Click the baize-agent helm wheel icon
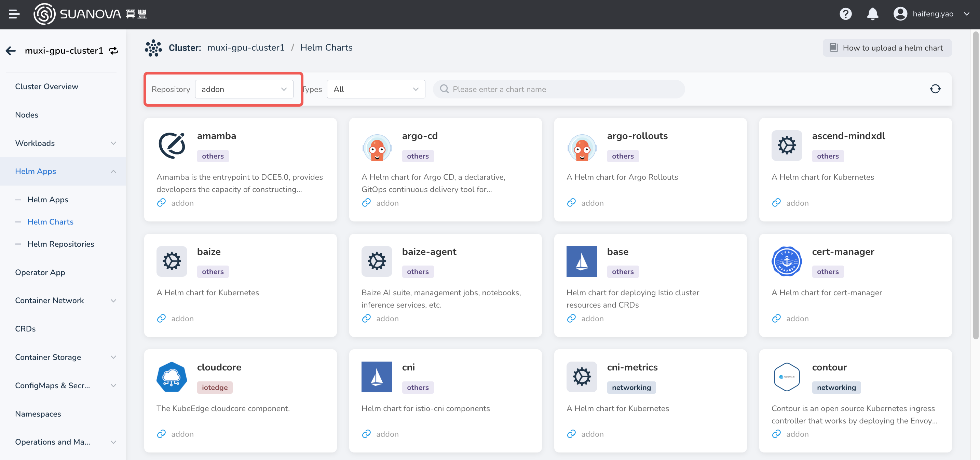This screenshot has height=460, width=980. pyautogui.click(x=377, y=261)
